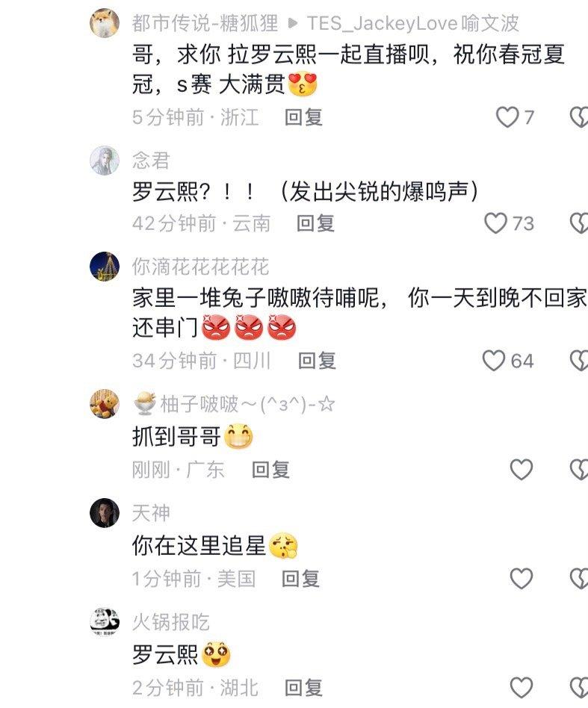Dislike the comment by 都市传说-糖狐狸
This screenshot has width=588, height=708.
[x=579, y=117]
